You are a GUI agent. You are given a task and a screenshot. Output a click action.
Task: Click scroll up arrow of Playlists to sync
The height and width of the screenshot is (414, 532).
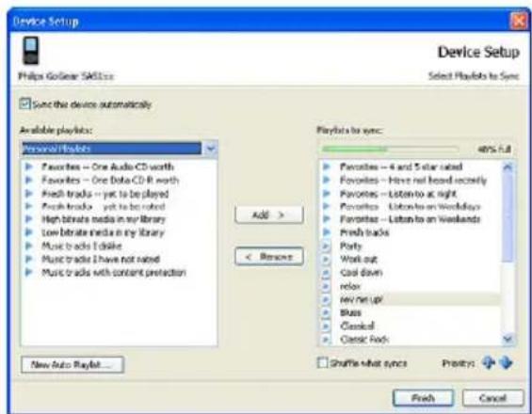(x=508, y=167)
